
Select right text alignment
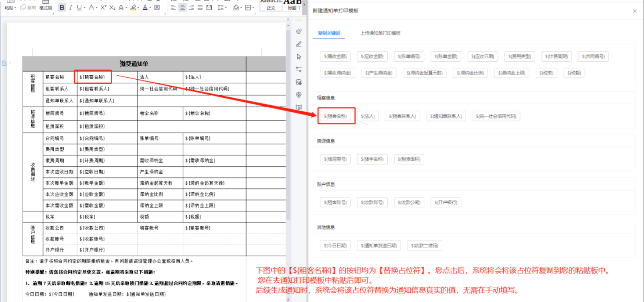pos(191,8)
